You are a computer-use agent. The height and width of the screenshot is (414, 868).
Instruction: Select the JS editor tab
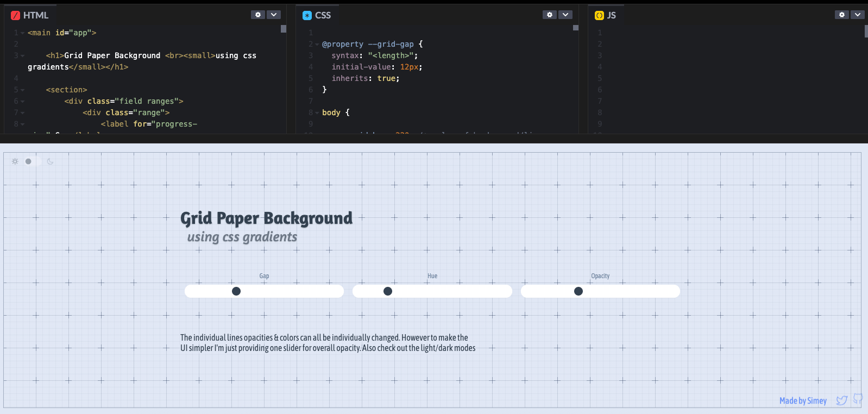pyautogui.click(x=606, y=15)
